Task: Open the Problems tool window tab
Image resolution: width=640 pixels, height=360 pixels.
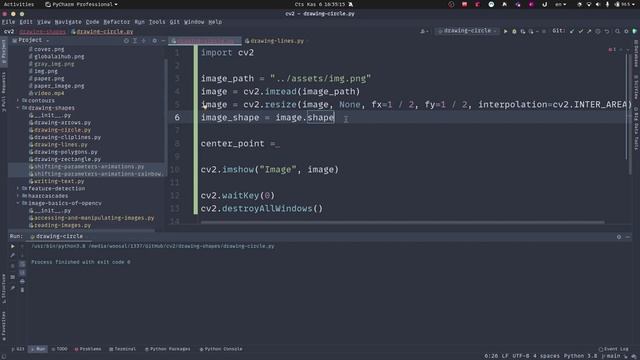Action: pos(88,349)
